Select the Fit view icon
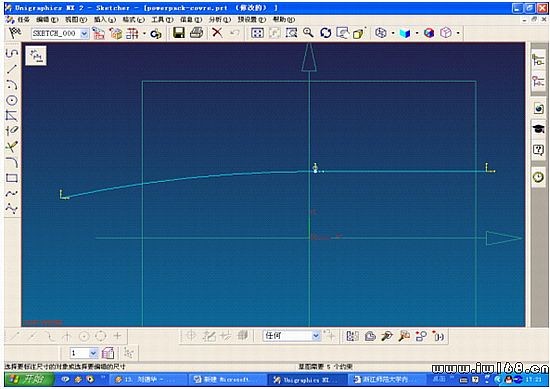 (x=257, y=33)
